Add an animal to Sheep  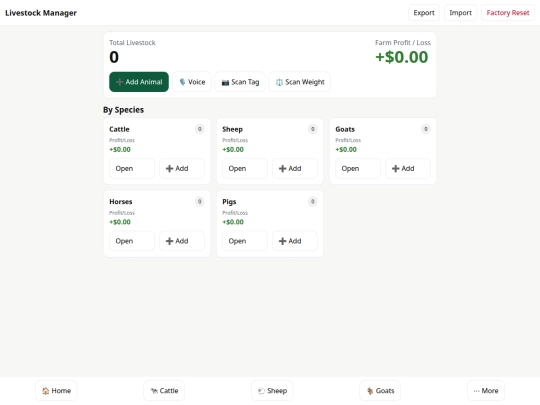pos(295,168)
